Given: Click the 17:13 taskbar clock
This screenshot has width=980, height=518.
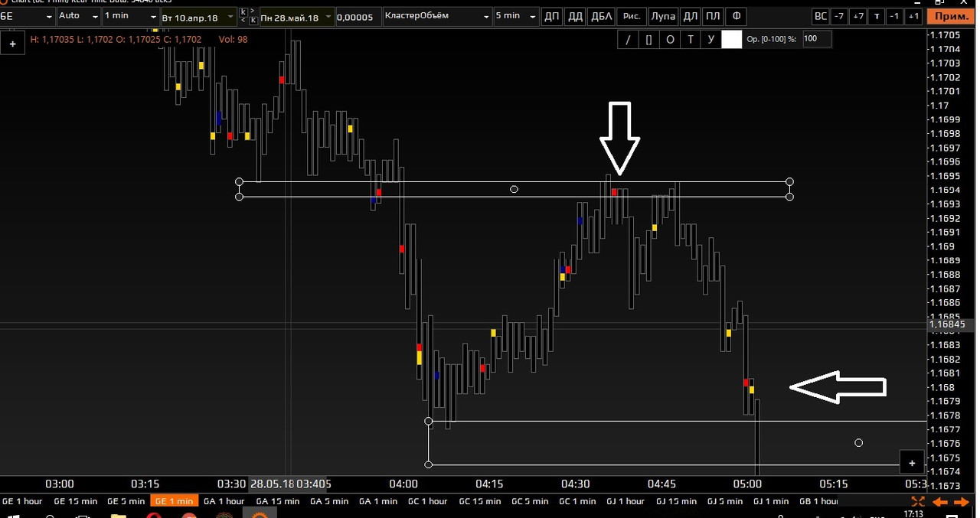Looking at the screenshot, I should click(x=913, y=514).
